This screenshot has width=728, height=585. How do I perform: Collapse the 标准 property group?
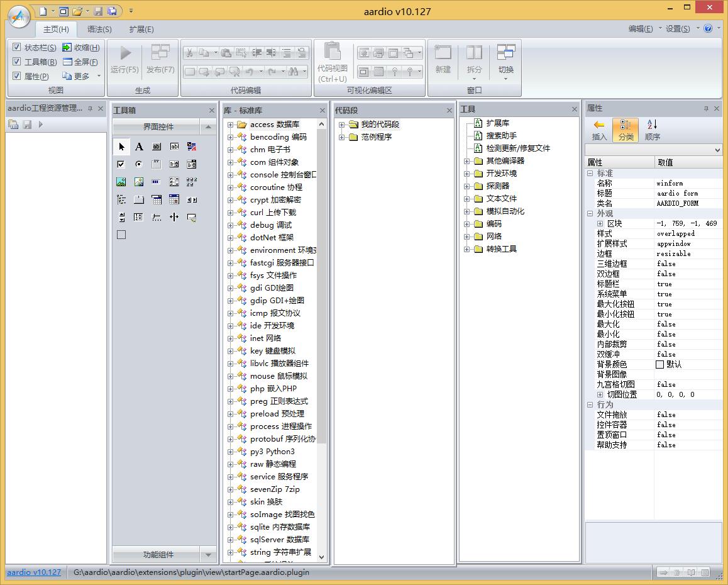click(x=590, y=174)
